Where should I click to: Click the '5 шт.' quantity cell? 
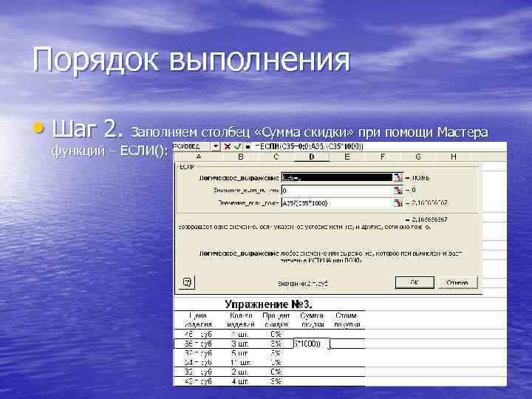pyautogui.click(x=241, y=353)
